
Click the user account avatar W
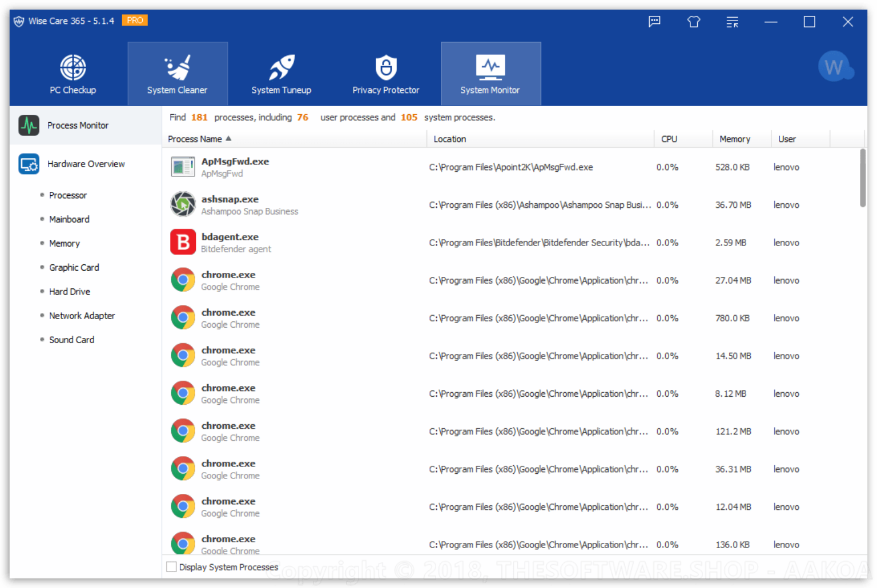[835, 67]
